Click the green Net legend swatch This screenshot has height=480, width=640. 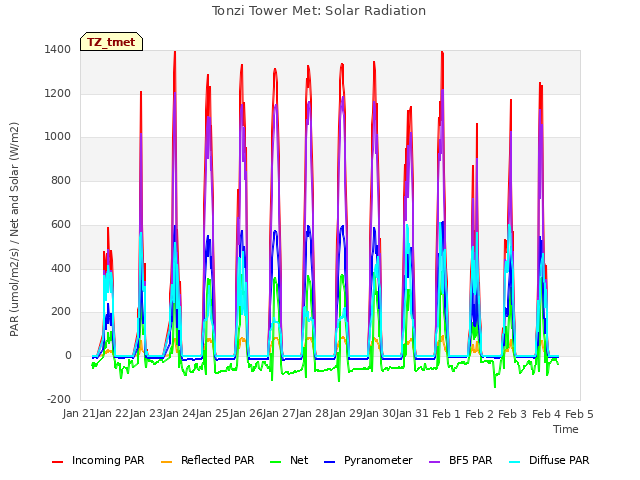pyautogui.click(x=276, y=462)
